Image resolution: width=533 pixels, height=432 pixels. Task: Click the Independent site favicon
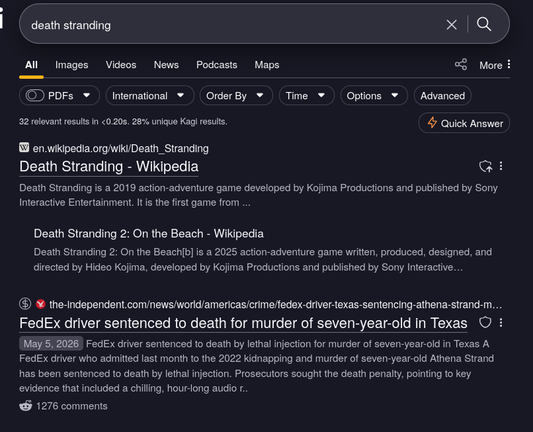tap(40, 304)
